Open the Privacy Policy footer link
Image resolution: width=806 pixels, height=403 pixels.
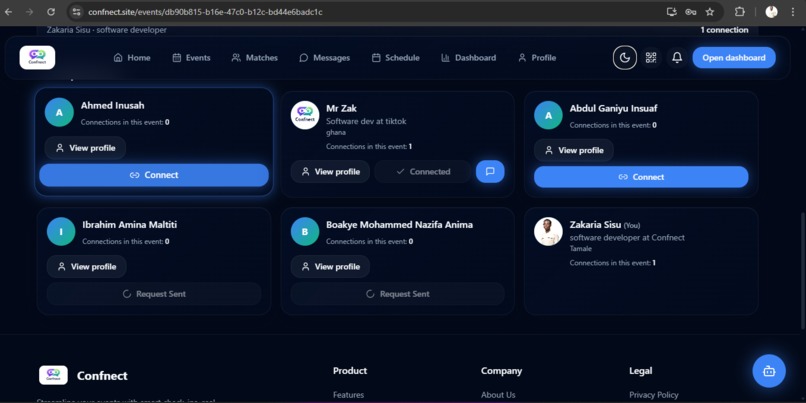click(x=654, y=395)
